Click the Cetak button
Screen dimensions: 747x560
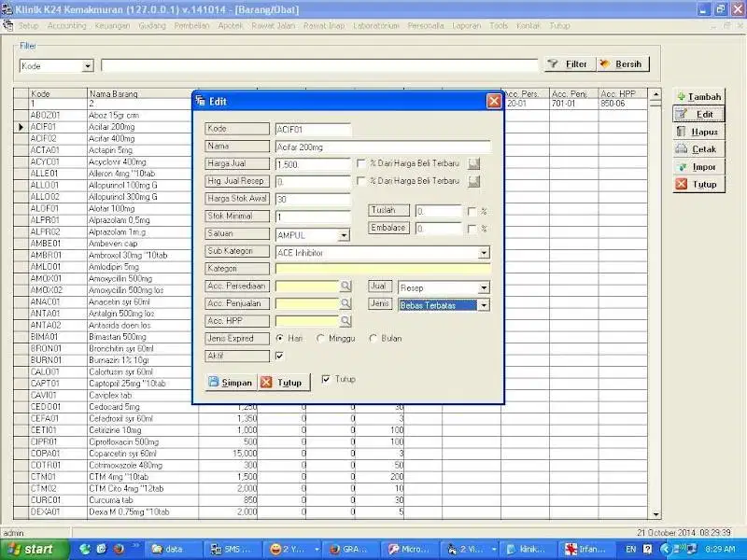tap(698, 149)
